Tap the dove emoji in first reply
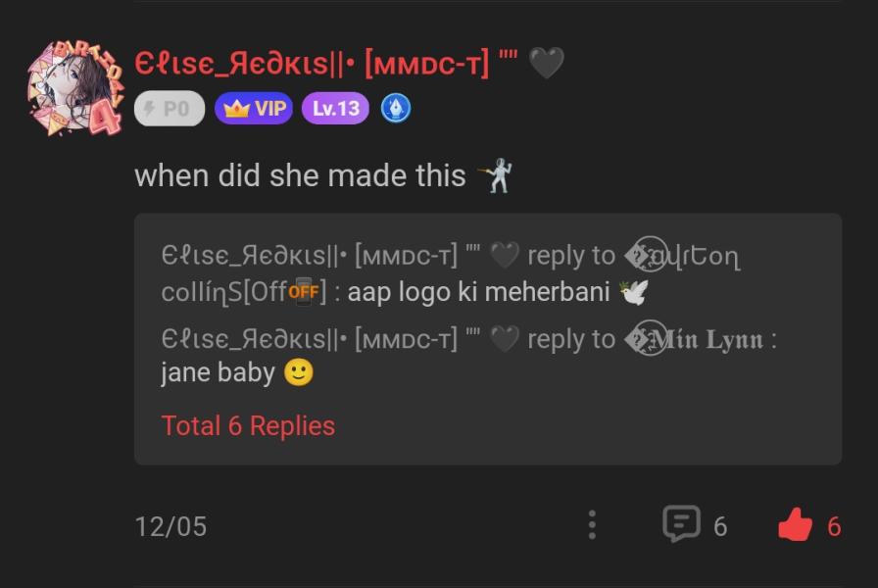The height and width of the screenshot is (588, 878). (634, 292)
